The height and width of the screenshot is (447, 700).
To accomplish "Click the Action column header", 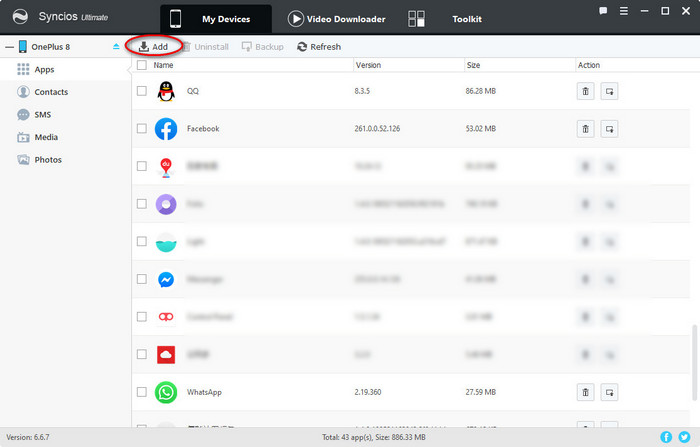I will pos(589,65).
